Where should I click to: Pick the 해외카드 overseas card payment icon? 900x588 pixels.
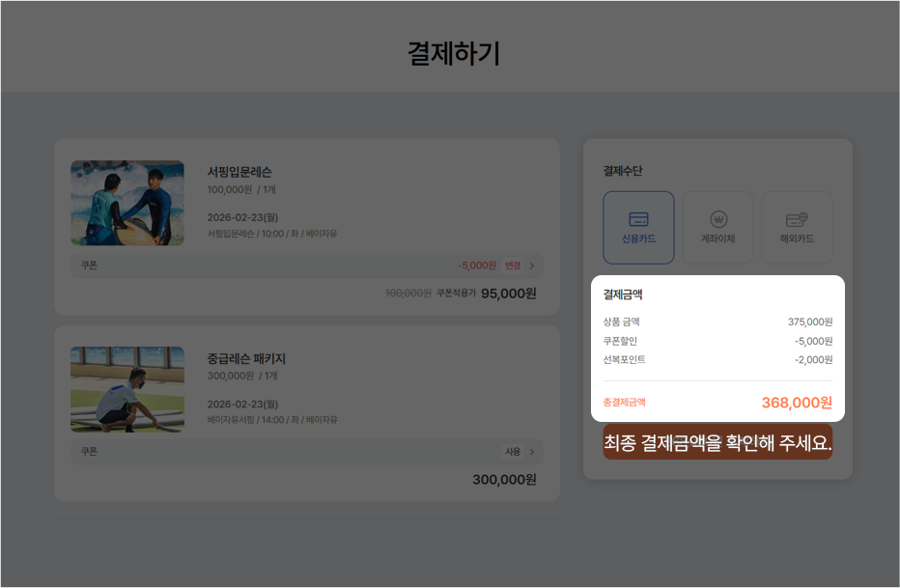798,227
